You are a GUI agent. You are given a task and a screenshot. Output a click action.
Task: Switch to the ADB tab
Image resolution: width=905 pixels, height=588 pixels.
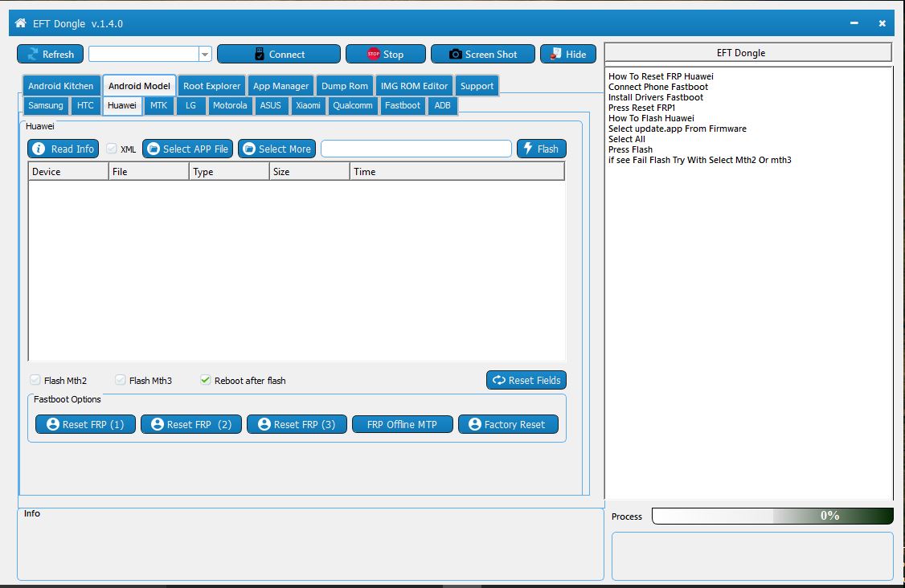tap(443, 105)
